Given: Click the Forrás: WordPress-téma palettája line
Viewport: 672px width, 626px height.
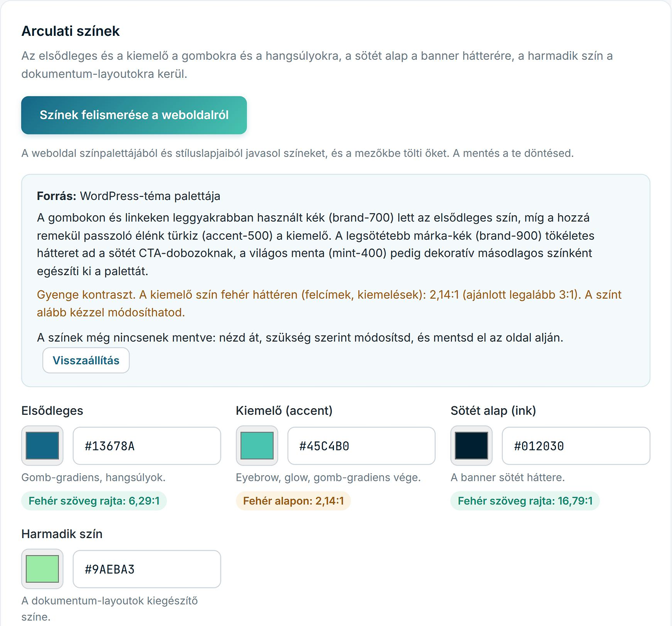Looking at the screenshot, I should pyautogui.click(x=129, y=196).
